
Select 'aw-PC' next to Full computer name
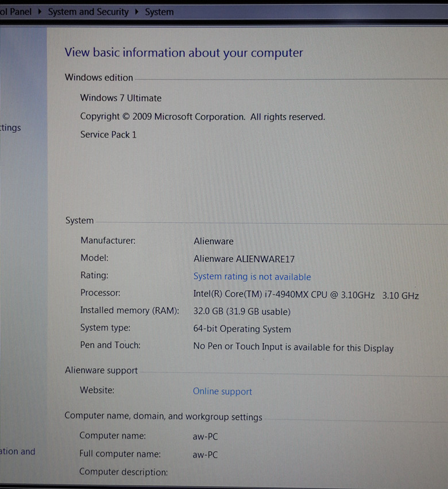205,455
